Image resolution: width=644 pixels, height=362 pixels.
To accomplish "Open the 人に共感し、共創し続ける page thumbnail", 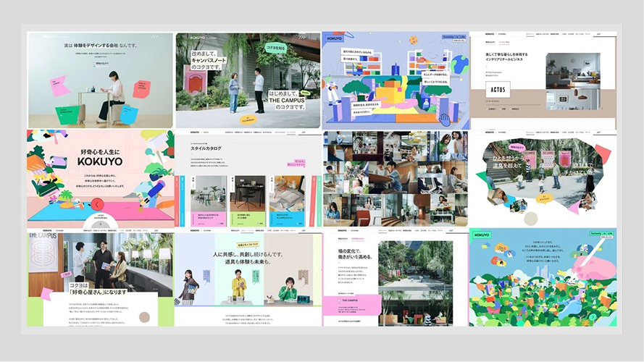I will tap(247, 279).
